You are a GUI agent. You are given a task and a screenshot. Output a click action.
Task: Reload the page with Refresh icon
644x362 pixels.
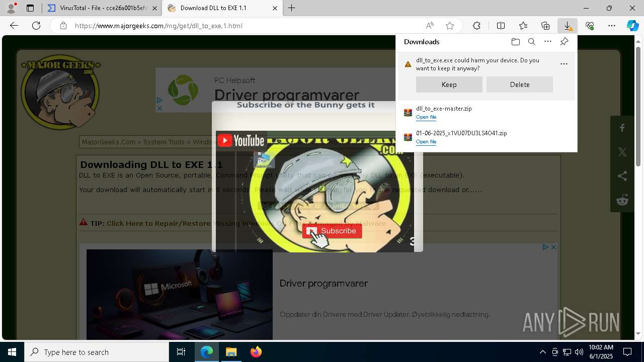tap(36, 26)
